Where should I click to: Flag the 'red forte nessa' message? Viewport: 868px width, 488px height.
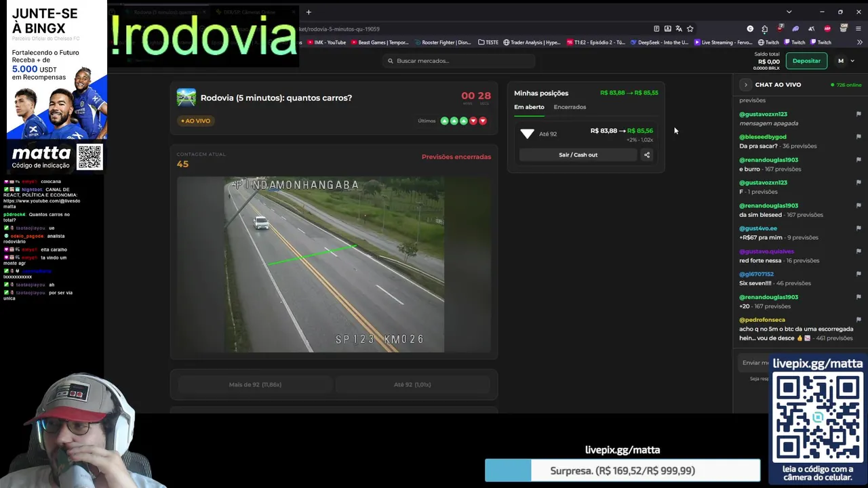pos(859,251)
